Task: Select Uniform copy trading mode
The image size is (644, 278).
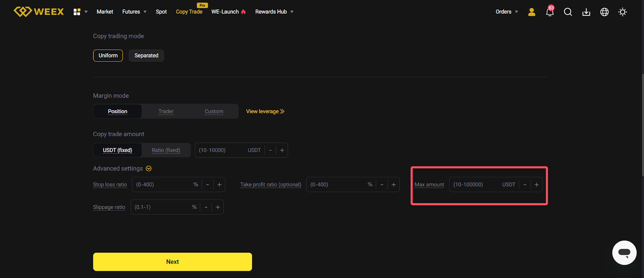Action: click(108, 56)
